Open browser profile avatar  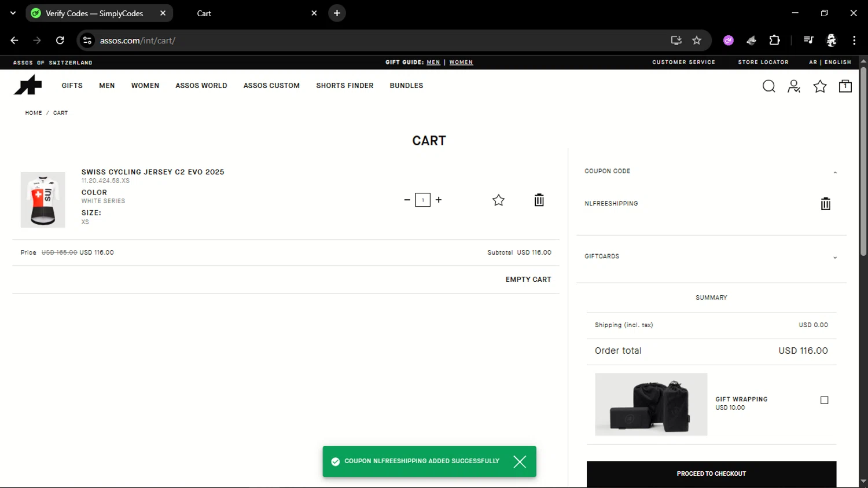click(x=832, y=40)
